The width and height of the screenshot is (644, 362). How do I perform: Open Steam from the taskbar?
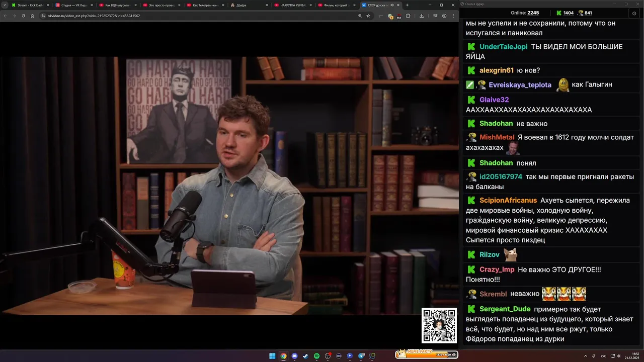tap(305, 356)
